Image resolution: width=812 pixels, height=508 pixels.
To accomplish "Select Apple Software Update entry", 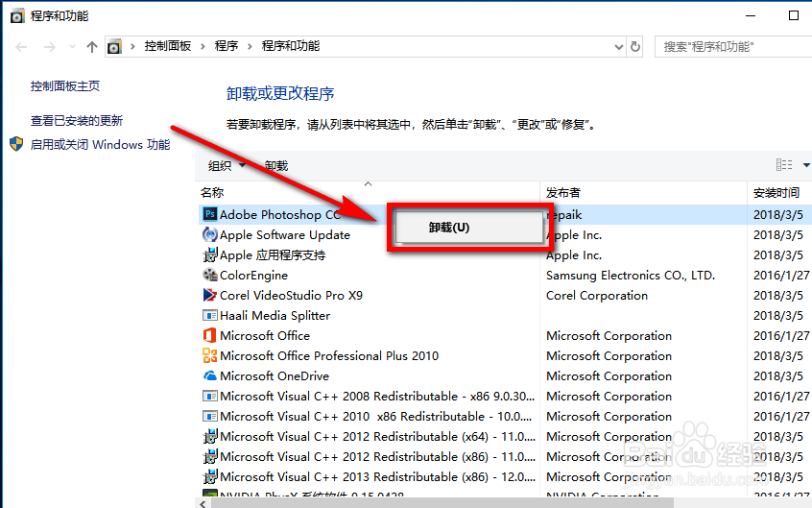I will pyautogui.click(x=285, y=235).
